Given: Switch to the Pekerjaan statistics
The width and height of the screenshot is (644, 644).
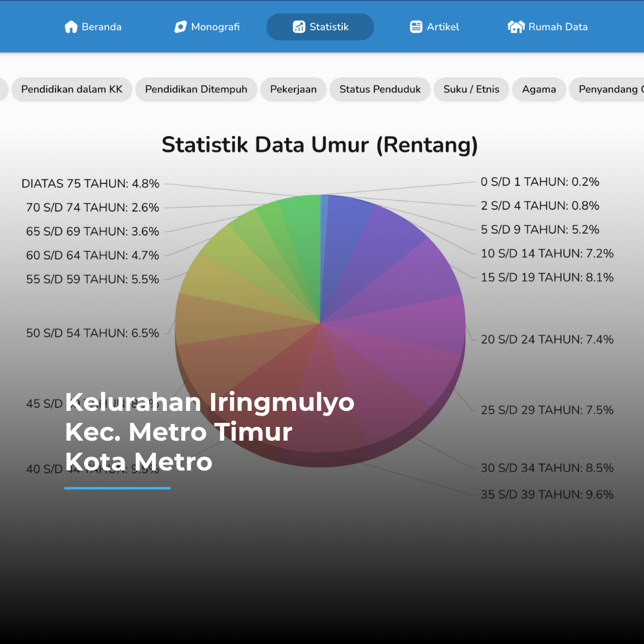Looking at the screenshot, I should pyautogui.click(x=293, y=89).
